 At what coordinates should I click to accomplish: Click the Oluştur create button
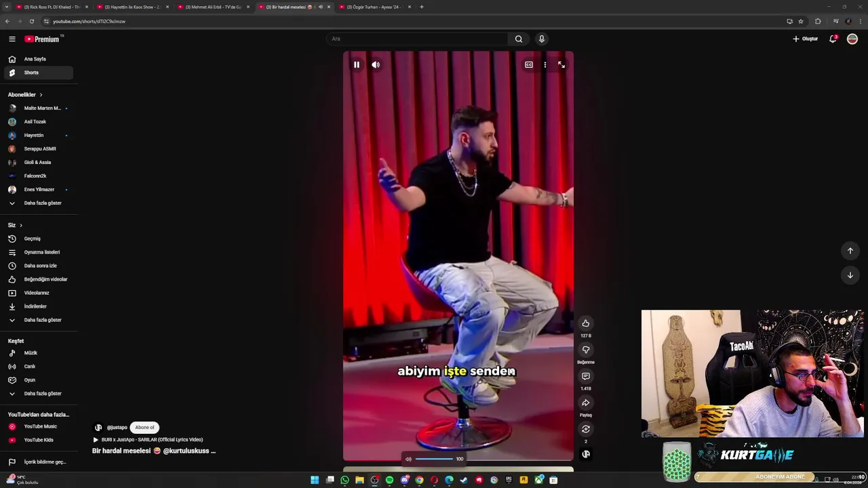(x=806, y=39)
